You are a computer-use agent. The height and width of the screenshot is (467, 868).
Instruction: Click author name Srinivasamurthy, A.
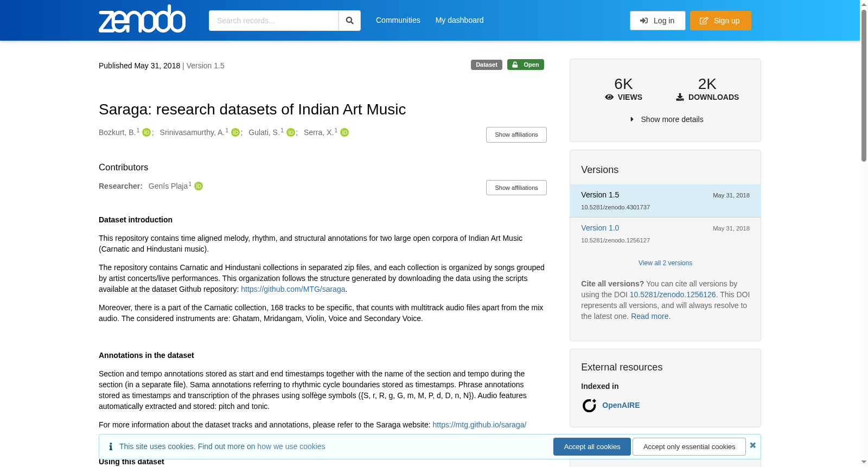tap(192, 132)
